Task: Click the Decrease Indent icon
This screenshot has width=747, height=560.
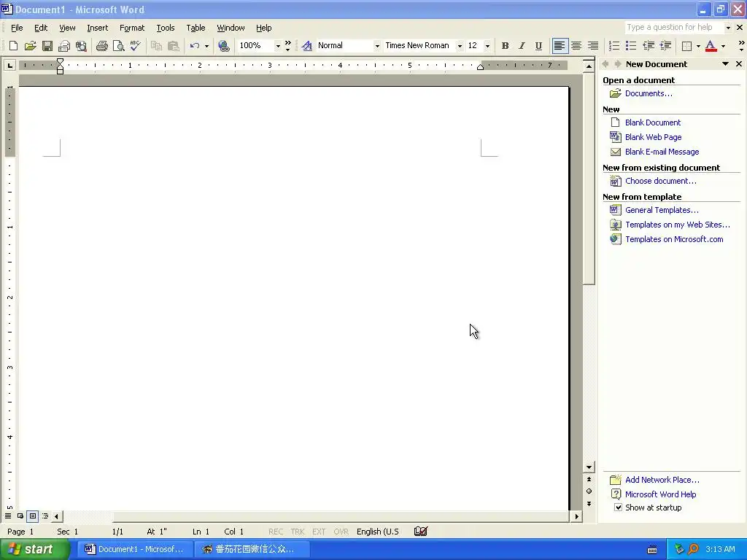Action: click(649, 46)
